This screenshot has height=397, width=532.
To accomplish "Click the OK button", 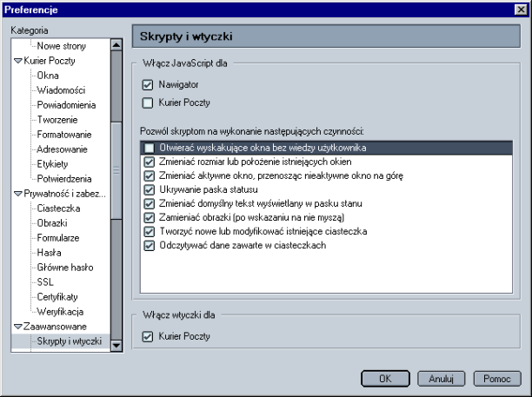I will [385, 379].
